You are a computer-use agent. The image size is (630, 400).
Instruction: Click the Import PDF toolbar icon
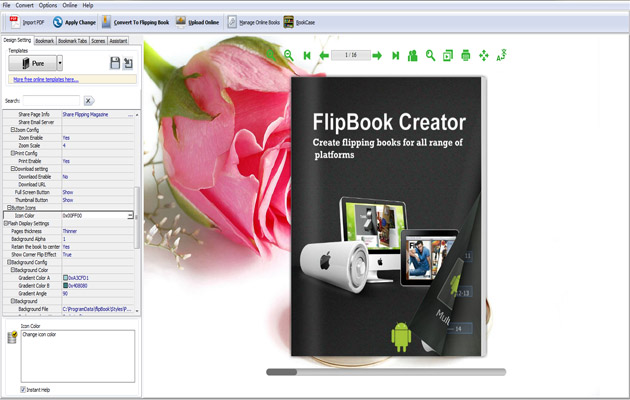15,22
